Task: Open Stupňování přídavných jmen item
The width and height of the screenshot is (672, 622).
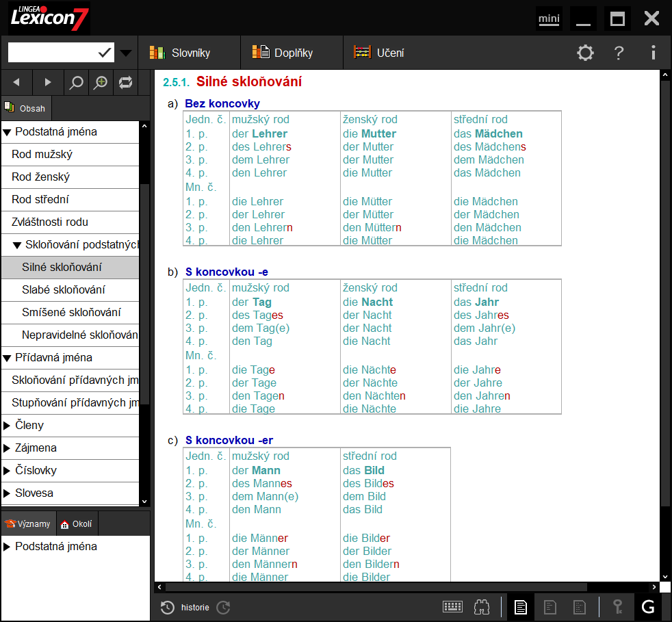Action: [70, 403]
